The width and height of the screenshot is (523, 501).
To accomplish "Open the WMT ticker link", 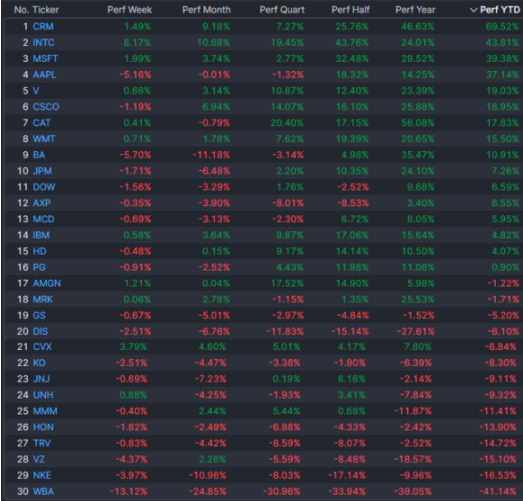I will coord(44,139).
